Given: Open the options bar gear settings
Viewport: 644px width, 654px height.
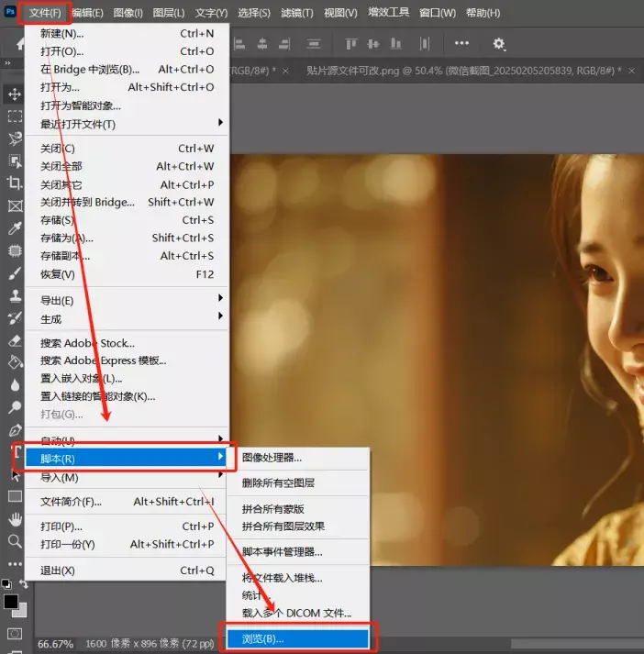Looking at the screenshot, I should (x=499, y=43).
